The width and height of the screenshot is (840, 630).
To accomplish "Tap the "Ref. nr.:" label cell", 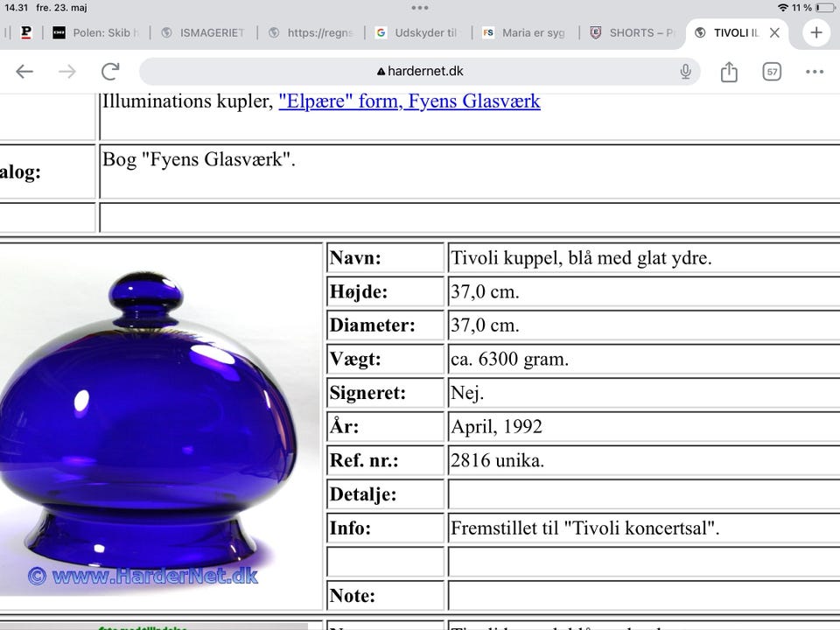I will click(x=385, y=460).
